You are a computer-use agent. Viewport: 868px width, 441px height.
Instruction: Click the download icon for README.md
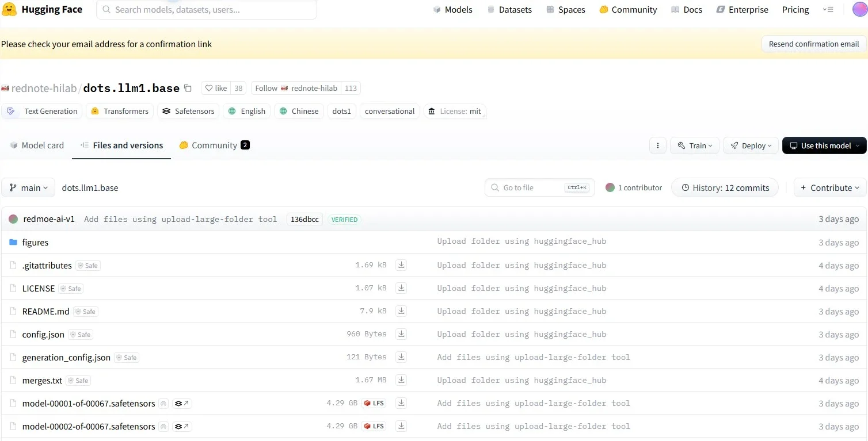(401, 311)
